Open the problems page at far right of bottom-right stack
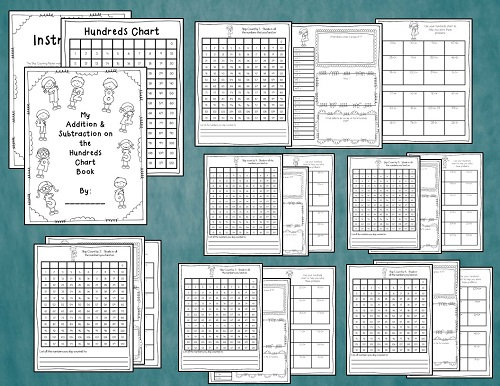This screenshot has height=386, width=500. coord(476,322)
